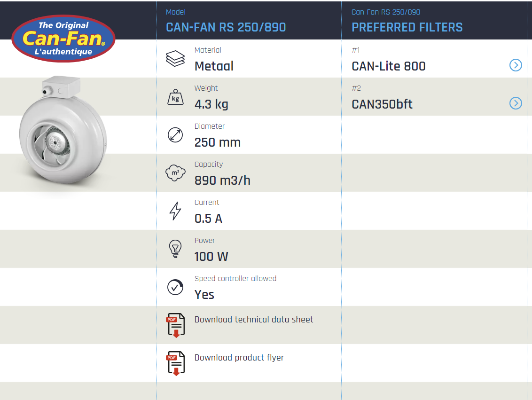
Task: Select the CAN-Lite 800 filter
Action: [389, 66]
